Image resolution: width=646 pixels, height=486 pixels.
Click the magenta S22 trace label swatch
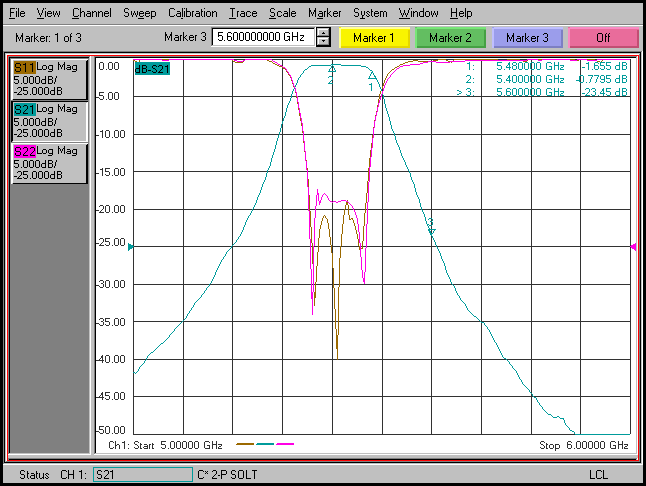point(25,152)
